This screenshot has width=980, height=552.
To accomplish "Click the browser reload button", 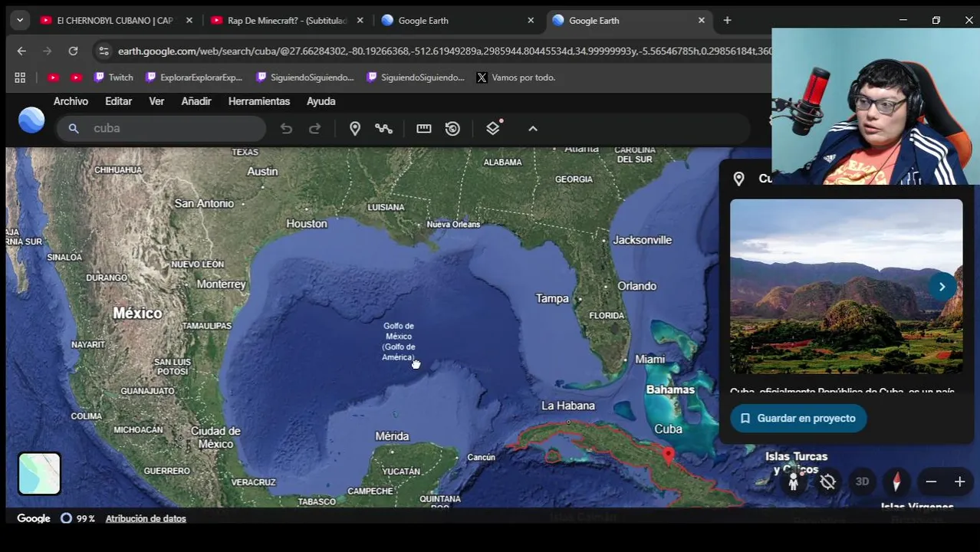I will coord(73,51).
